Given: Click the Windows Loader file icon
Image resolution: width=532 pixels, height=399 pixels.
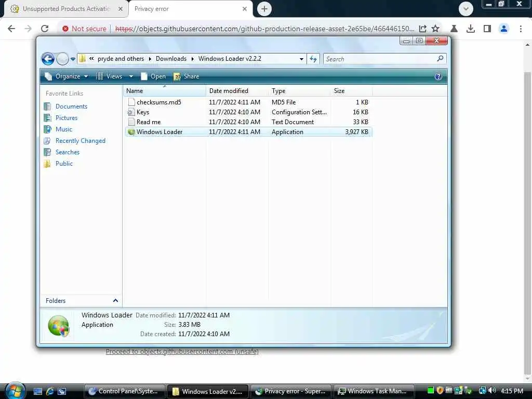Looking at the screenshot, I should click(x=131, y=131).
